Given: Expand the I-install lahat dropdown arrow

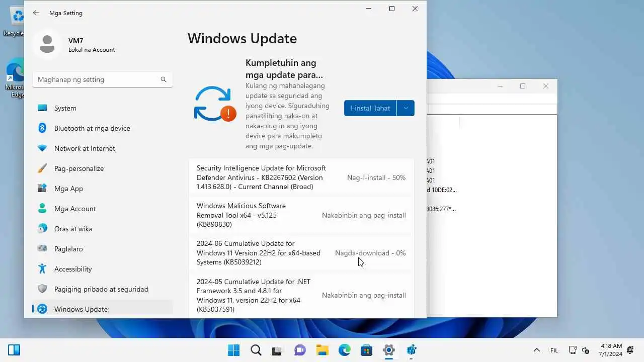Looking at the screenshot, I should [406, 108].
